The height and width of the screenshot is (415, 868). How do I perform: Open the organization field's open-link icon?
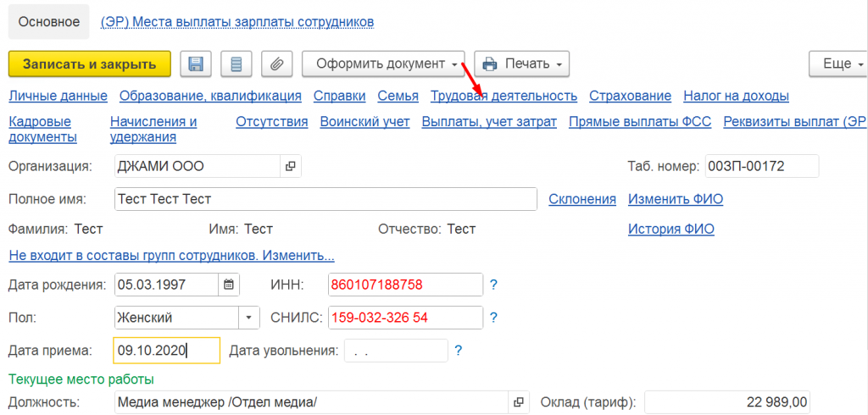click(x=290, y=166)
